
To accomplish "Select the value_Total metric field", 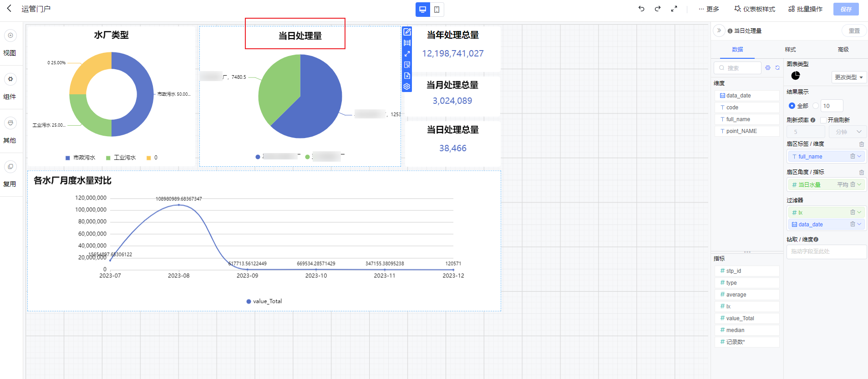I will [747, 318].
